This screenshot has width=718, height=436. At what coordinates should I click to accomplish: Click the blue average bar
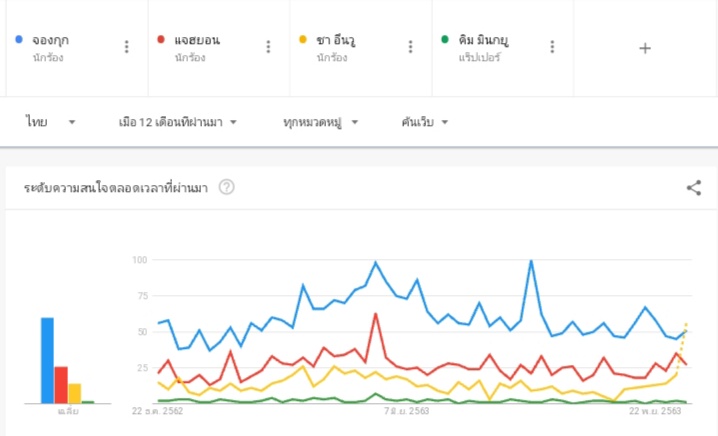(x=47, y=360)
